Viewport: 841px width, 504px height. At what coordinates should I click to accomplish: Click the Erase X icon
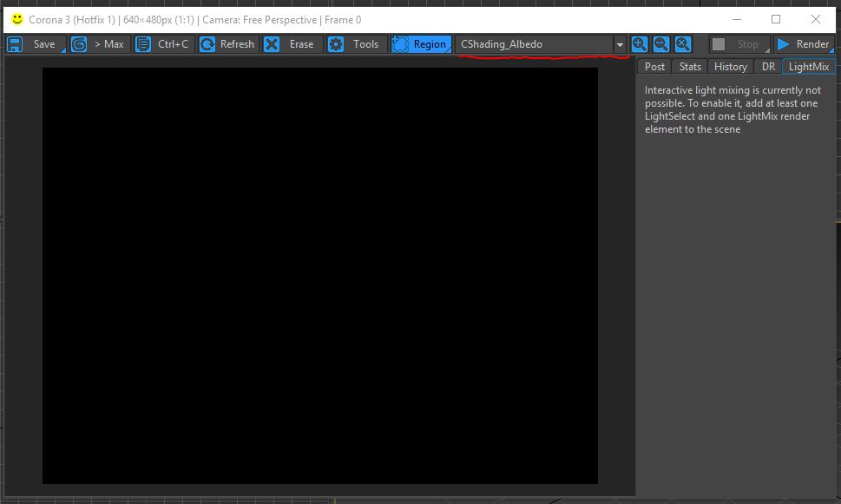[x=272, y=44]
